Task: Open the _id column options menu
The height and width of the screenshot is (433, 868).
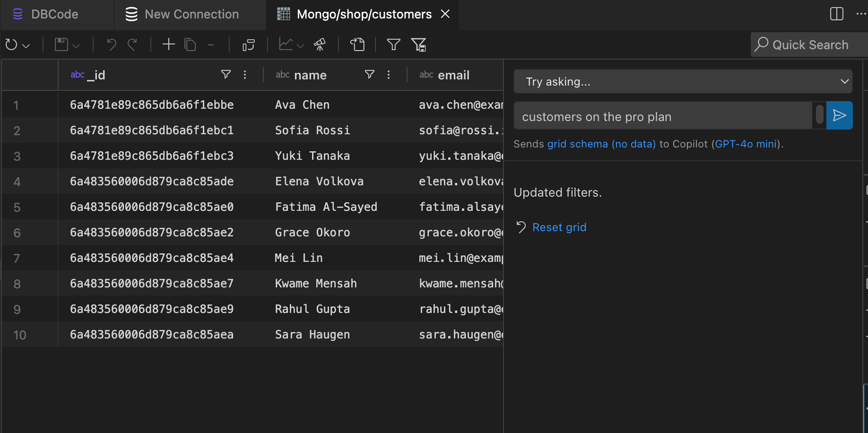Action: pos(245,75)
